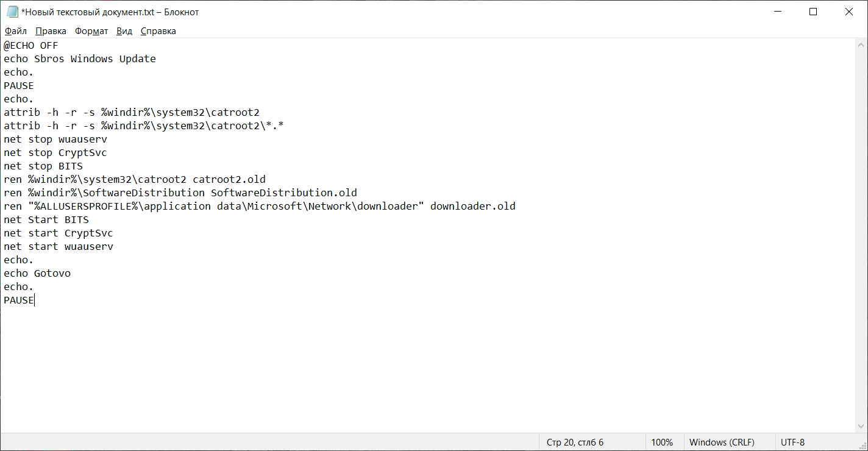Open the Правка menu
Screen dimensions: 868x451
[51, 31]
